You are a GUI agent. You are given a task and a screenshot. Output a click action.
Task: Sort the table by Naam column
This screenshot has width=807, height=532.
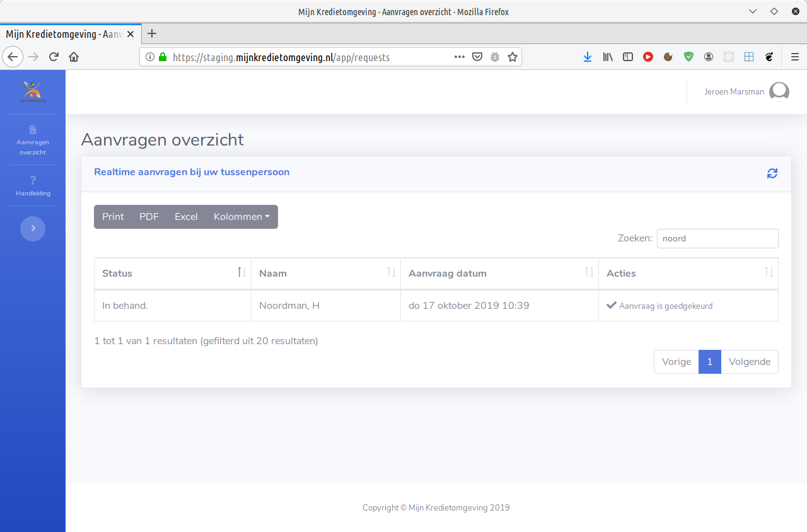pyautogui.click(x=325, y=273)
